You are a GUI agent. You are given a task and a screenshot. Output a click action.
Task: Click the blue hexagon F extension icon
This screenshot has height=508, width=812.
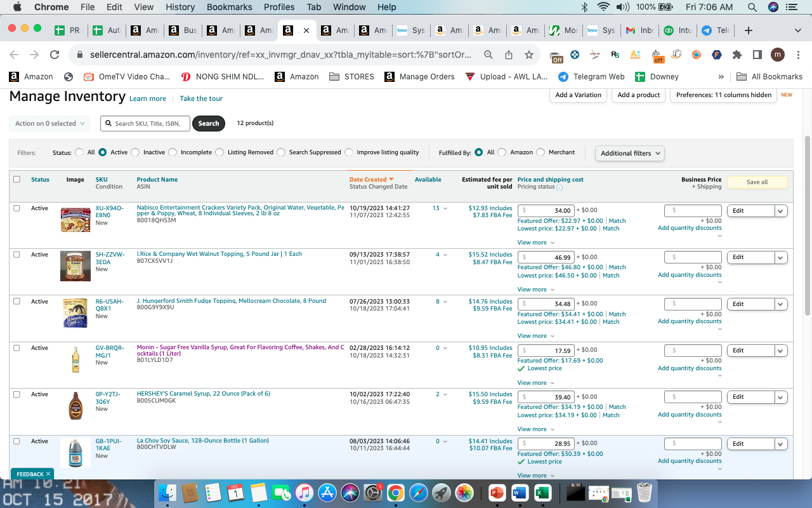coord(716,55)
